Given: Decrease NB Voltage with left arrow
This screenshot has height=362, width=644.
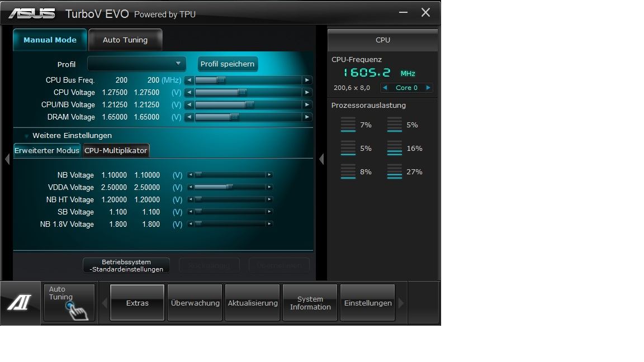Looking at the screenshot, I should (191, 175).
